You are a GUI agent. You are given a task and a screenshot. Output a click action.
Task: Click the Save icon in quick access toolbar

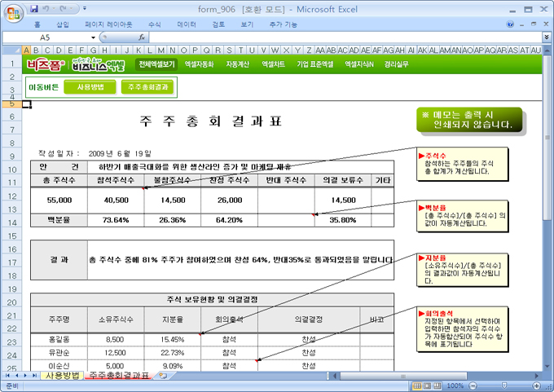pos(34,8)
